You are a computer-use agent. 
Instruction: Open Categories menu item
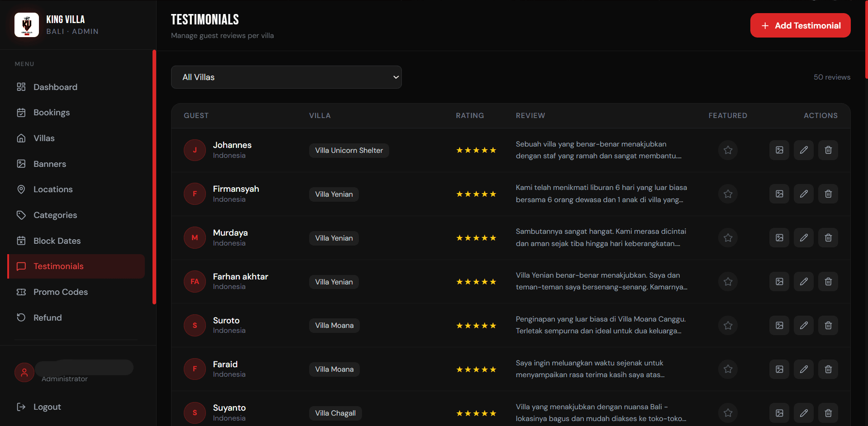76,215
